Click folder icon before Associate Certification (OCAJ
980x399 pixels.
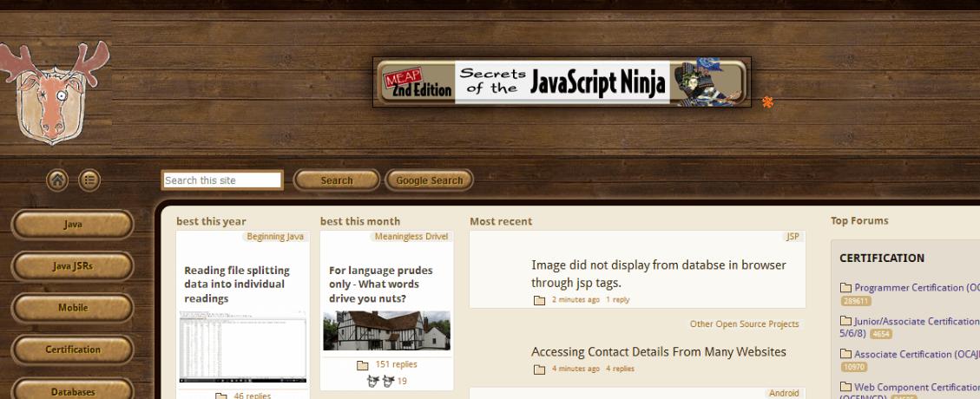click(845, 355)
